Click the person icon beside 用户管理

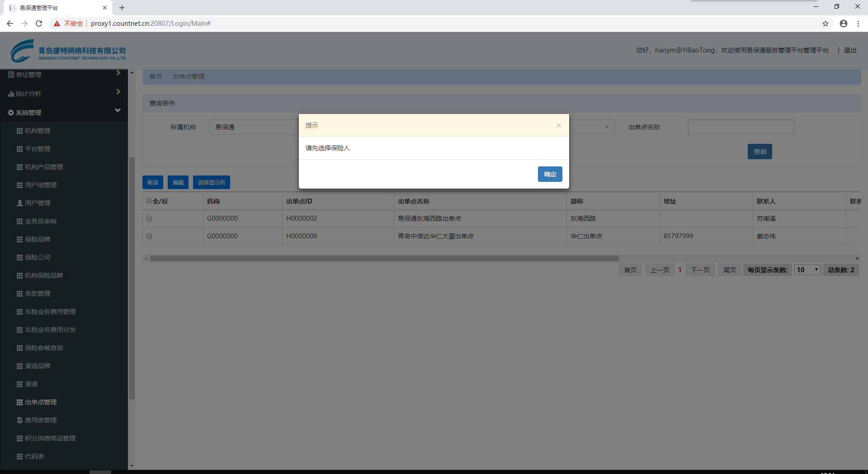coord(19,203)
